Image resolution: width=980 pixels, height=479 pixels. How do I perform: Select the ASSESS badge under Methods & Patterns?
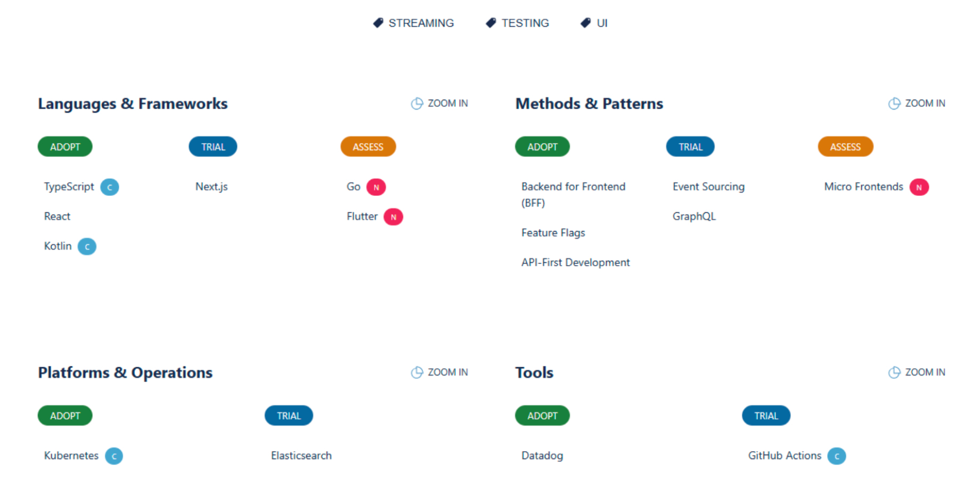coord(845,147)
